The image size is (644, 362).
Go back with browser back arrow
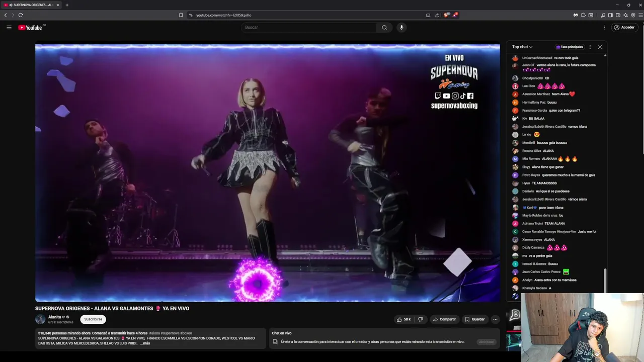[x=6, y=15]
